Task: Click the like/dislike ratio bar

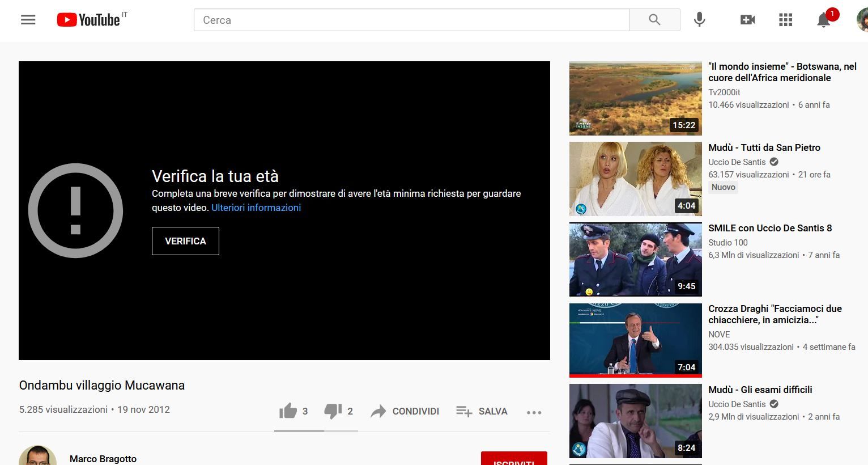Action: point(316,431)
